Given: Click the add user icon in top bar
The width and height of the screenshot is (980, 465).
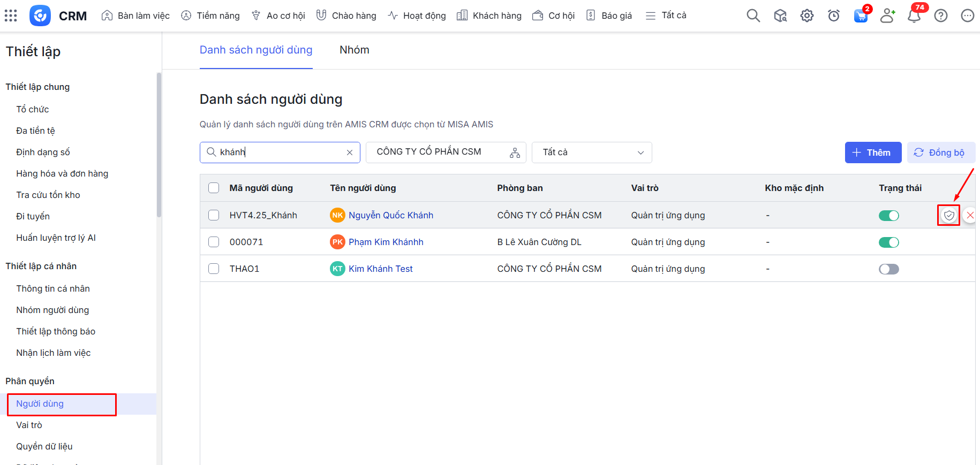Looking at the screenshot, I should 887,16.
